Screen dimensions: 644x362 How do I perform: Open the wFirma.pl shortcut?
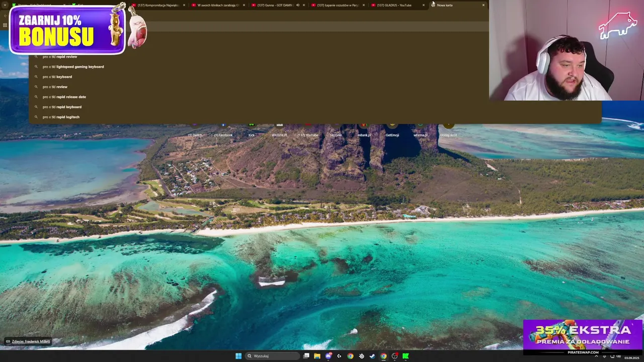tap(421, 130)
